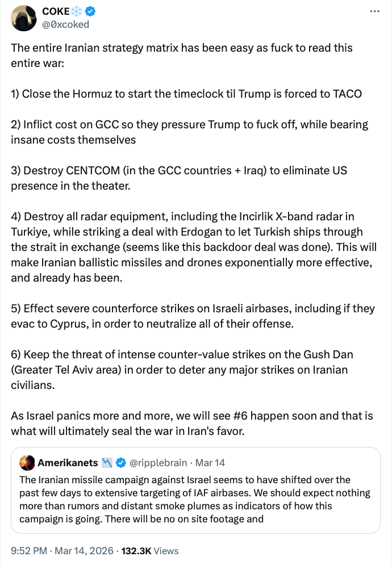Click the chart emoji beside Amerikanets
The width and height of the screenshot is (392, 565).
pyautogui.click(x=107, y=463)
